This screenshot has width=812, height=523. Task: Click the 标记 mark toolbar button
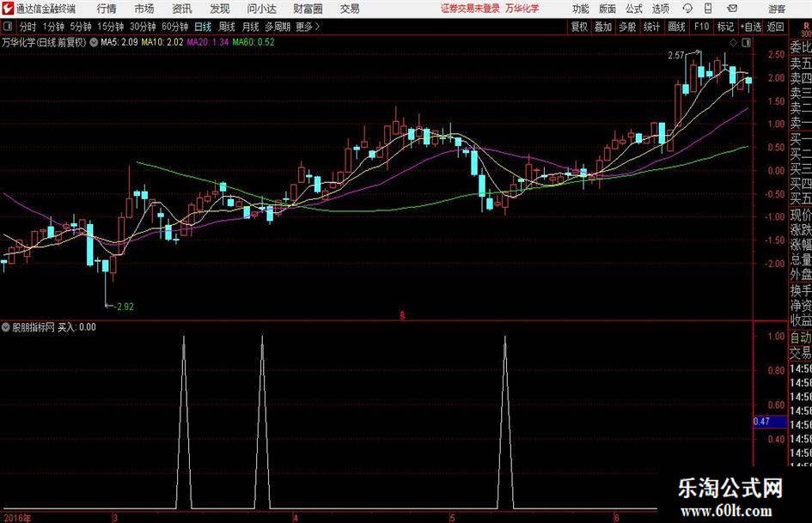[x=725, y=27]
